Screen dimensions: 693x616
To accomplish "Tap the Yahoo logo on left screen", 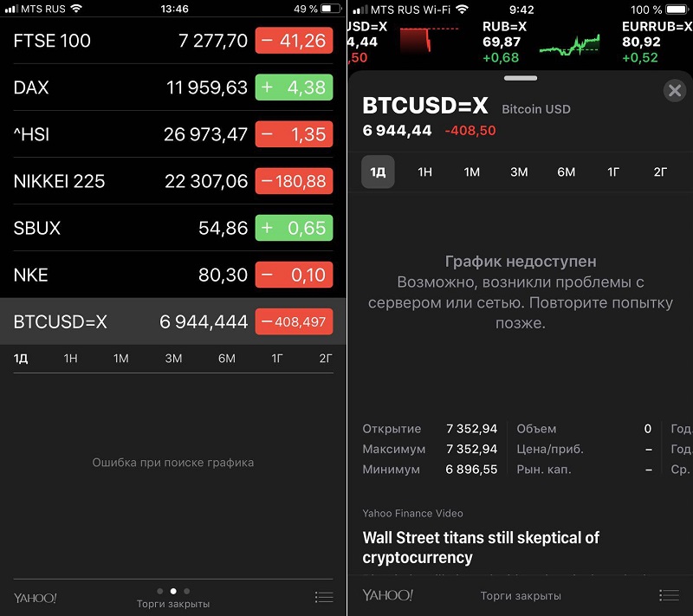I will [x=36, y=598].
